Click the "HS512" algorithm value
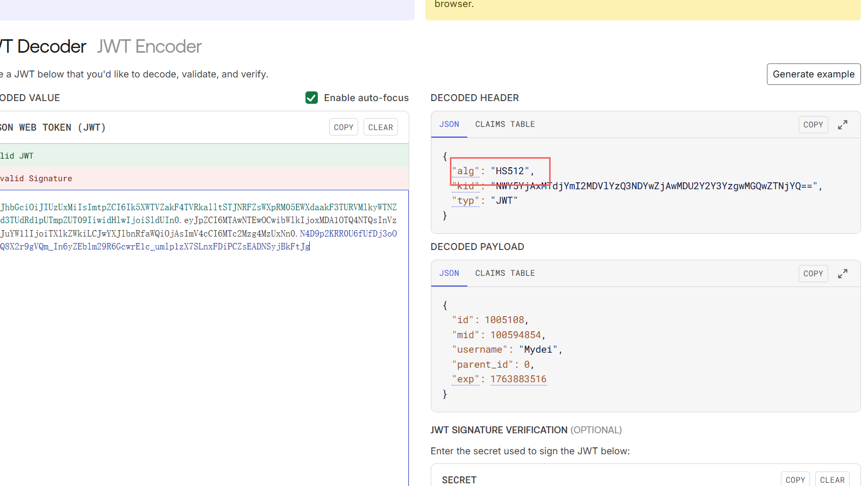The width and height of the screenshot is (868, 486). pyautogui.click(x=510, y=171)
